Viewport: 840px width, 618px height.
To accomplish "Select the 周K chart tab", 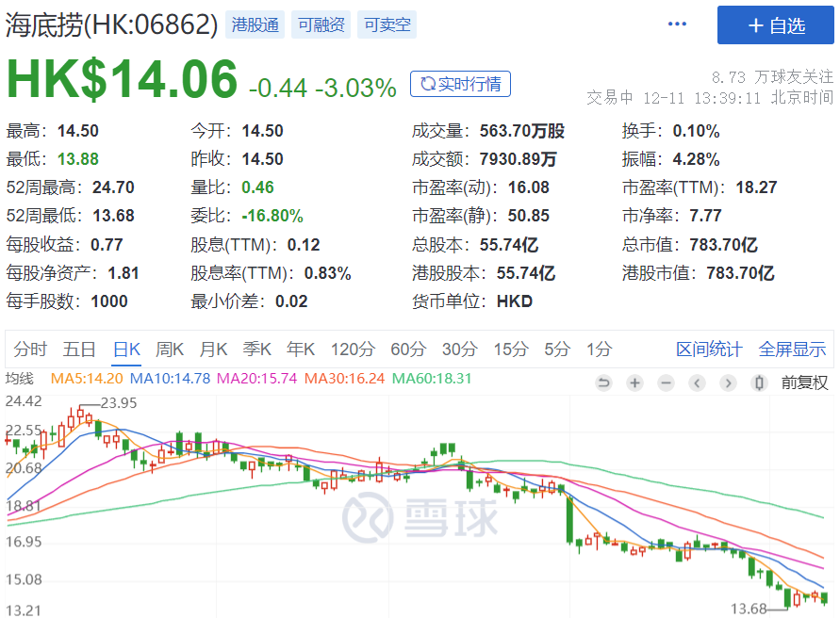I will tap(170, 350).
